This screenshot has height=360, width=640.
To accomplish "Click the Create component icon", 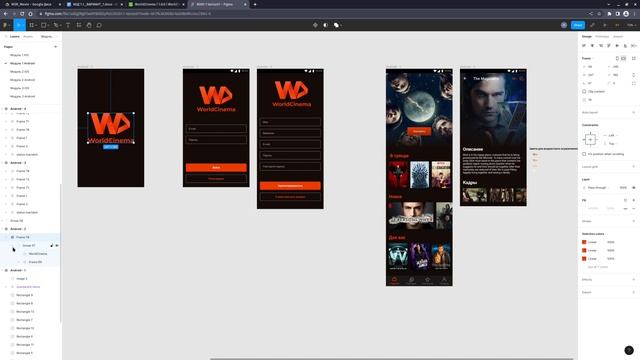I will [315, 25].
